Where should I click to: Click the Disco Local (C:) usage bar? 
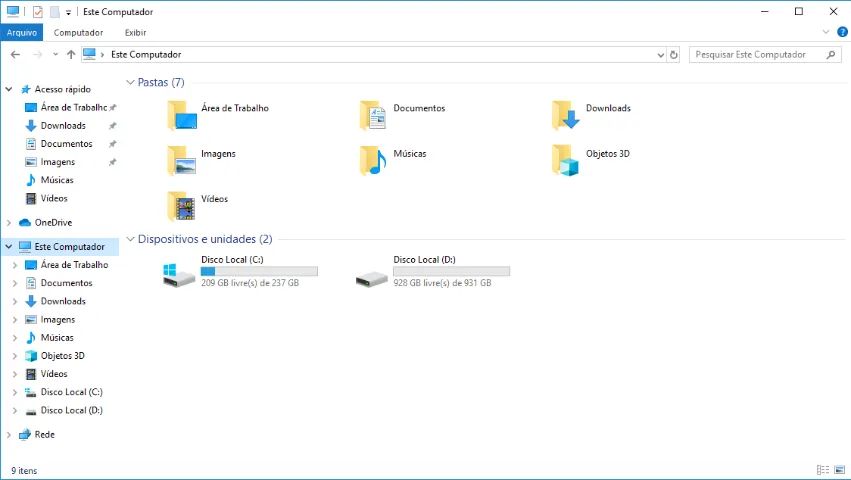tap(259, 271)
